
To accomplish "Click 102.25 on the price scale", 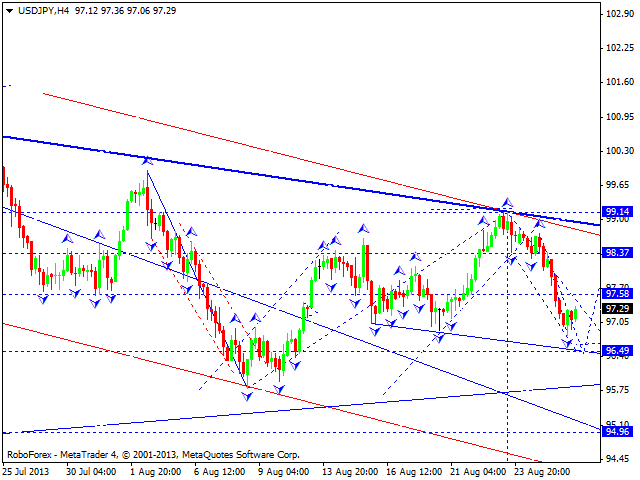I will click(x=620, y=48).
